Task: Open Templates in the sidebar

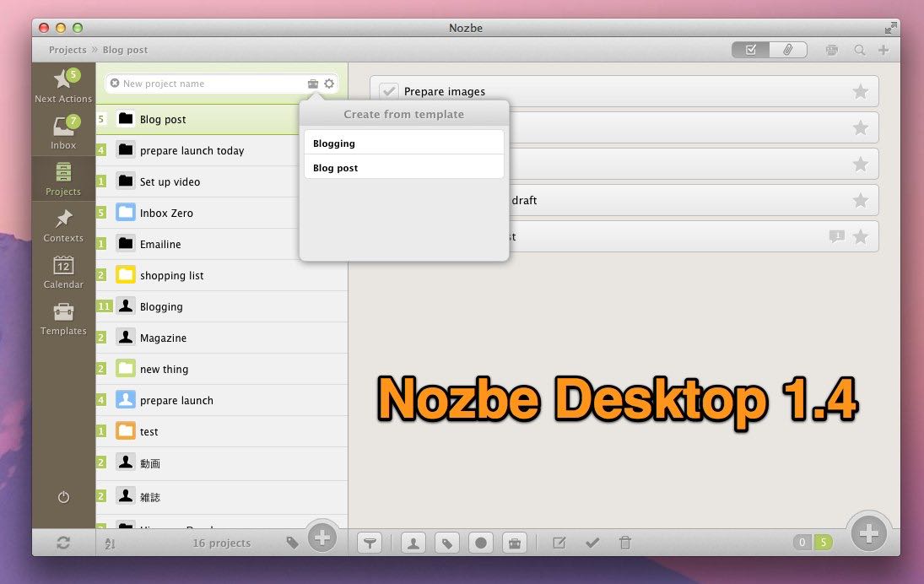Action: pyautogui.click(x=63, y=319)
